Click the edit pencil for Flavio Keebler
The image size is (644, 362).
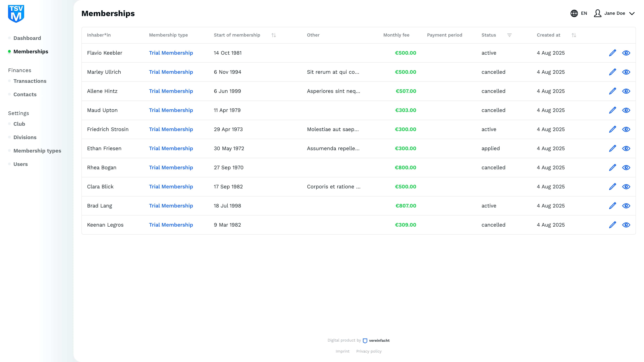pos(612,53)
